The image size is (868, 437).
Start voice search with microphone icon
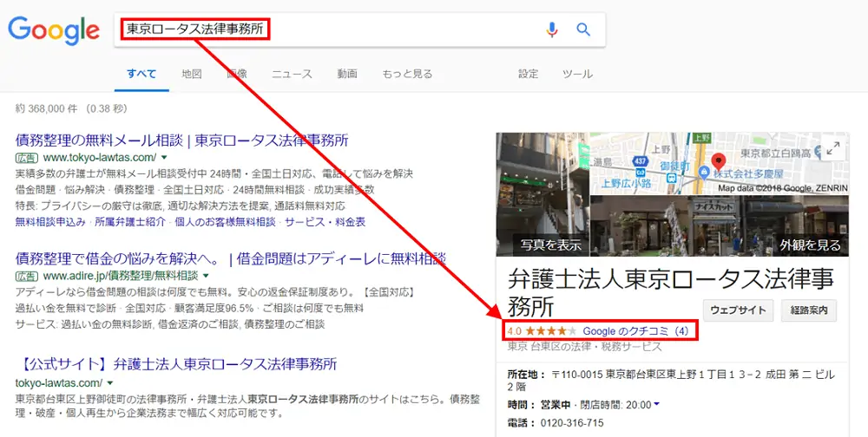coord(551,29)
